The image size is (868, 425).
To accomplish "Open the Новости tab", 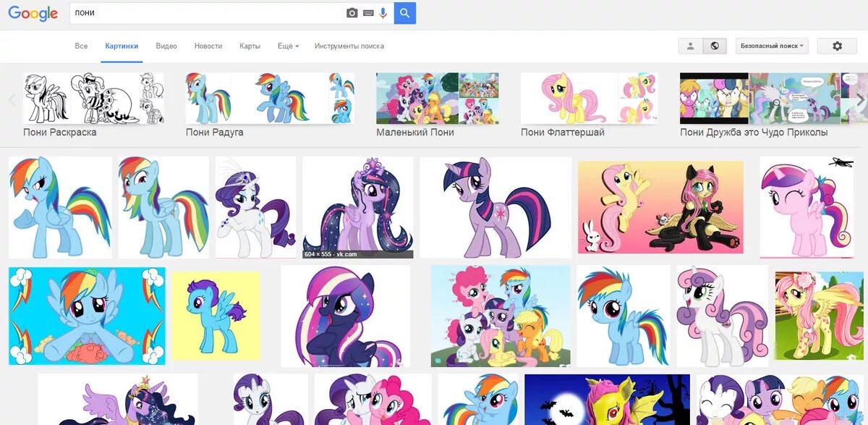I will (208, 46).
